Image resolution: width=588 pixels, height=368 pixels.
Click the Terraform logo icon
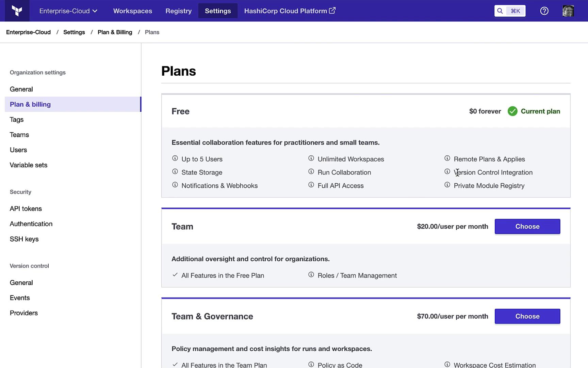[17, 11]
